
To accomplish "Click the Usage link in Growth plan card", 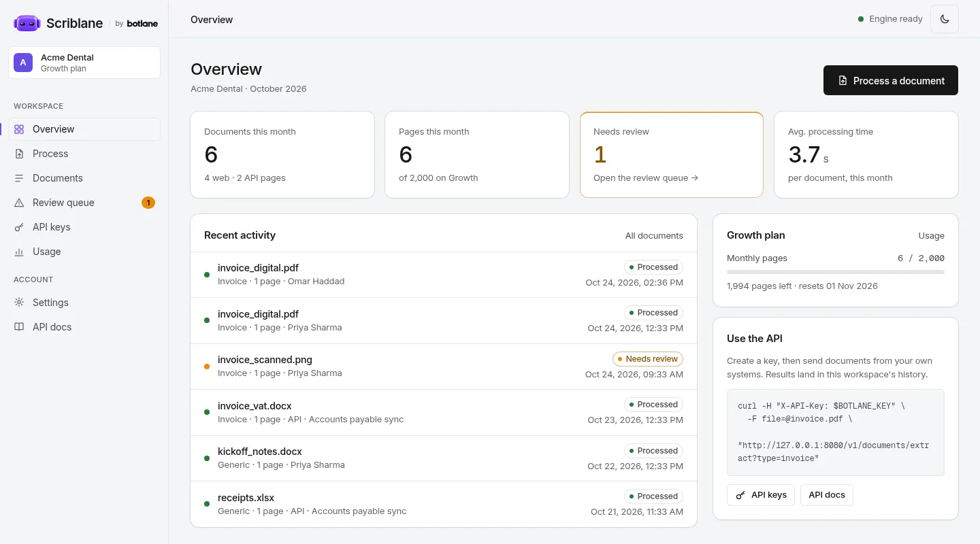I will pyautogui.click(x=931, y=236).
